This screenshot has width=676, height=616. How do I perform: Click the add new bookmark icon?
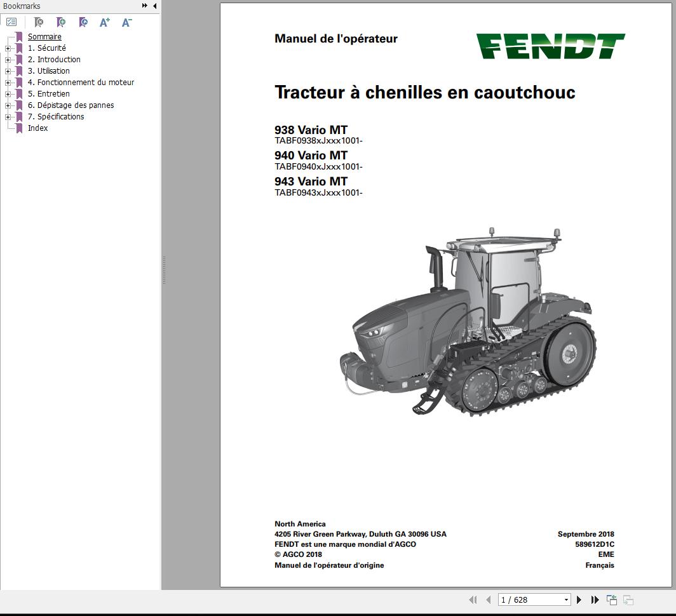[x=61, y=22]
